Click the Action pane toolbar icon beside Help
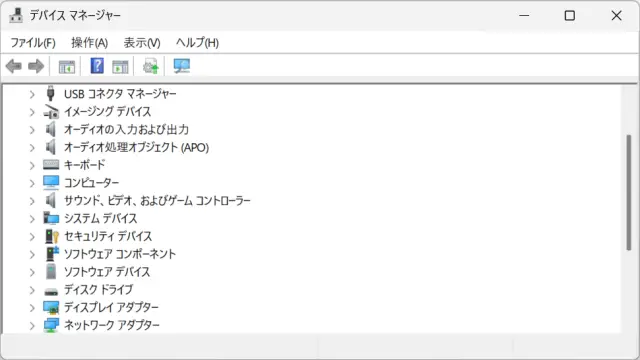 tap(120, 67)
